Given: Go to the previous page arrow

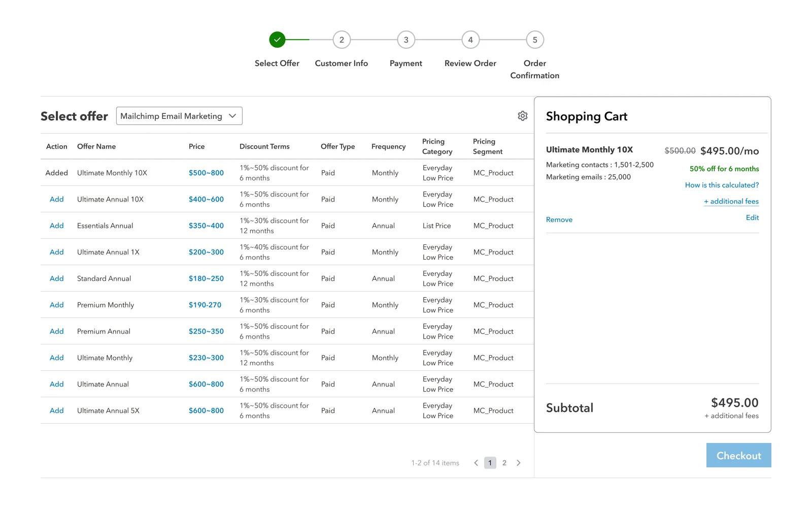Looking at the screenshot, I should coord(476,463).
